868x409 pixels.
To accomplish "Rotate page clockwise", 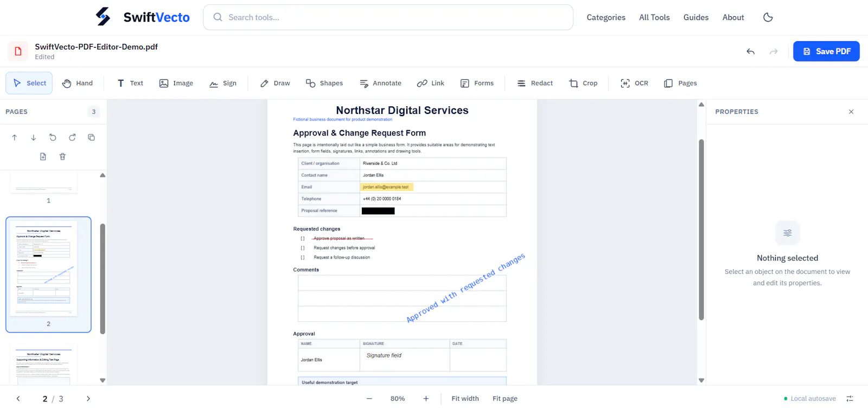I will coord(72,138).
